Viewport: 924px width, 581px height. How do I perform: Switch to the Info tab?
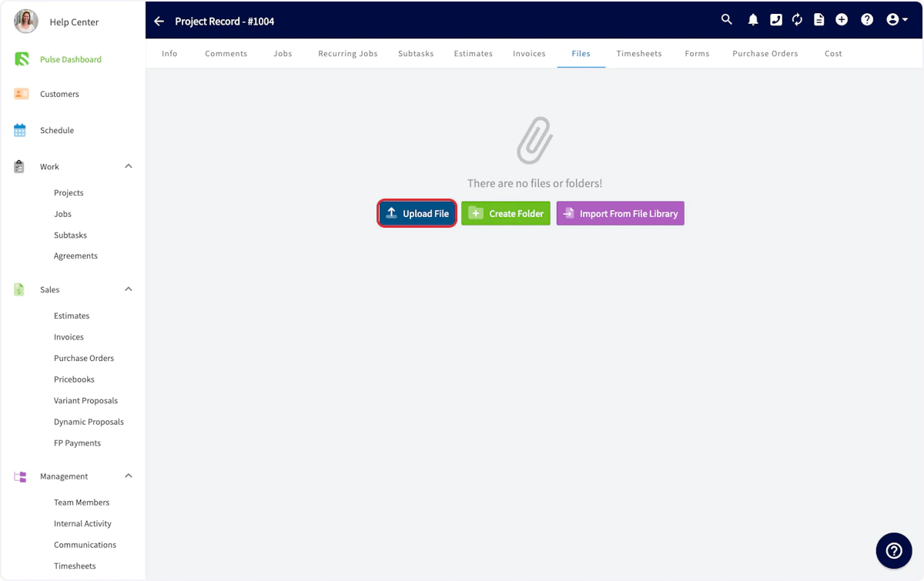pos(169,54)
